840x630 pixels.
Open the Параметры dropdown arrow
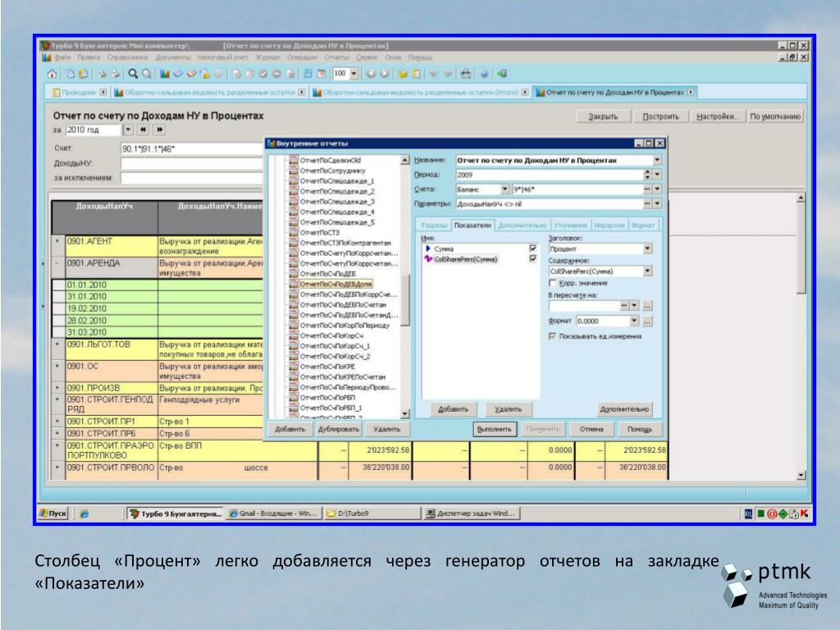click(x=657, y=203)
